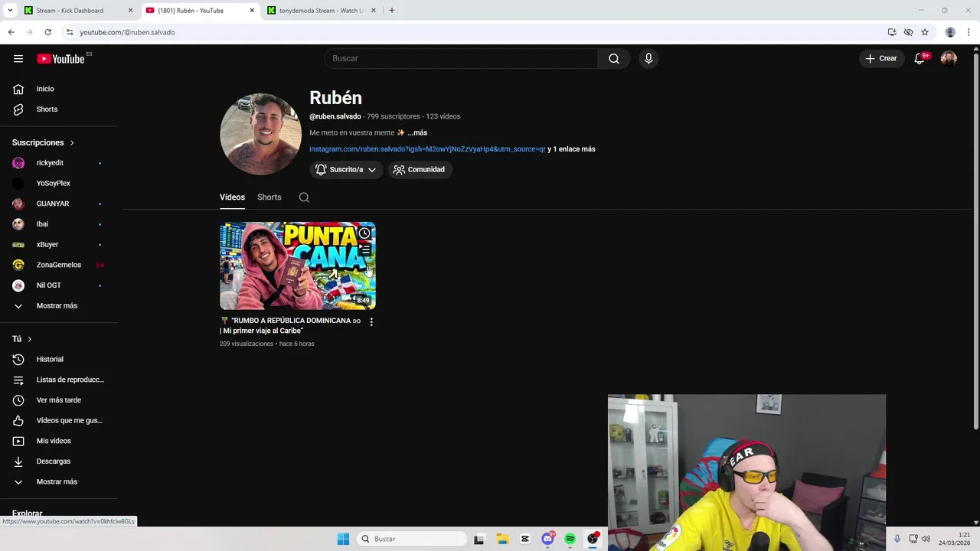Open the YouTube account avatar menu
Screen dimensions: 980x551
(949, 59)
